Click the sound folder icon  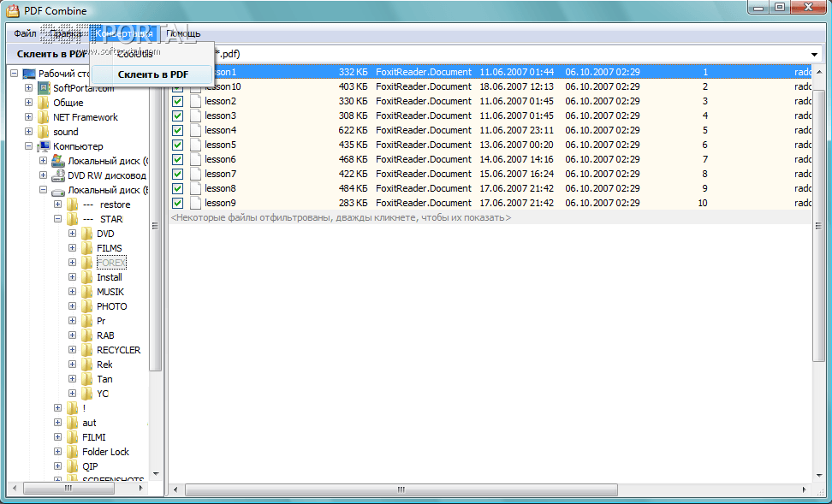click(x=44, y=132)
